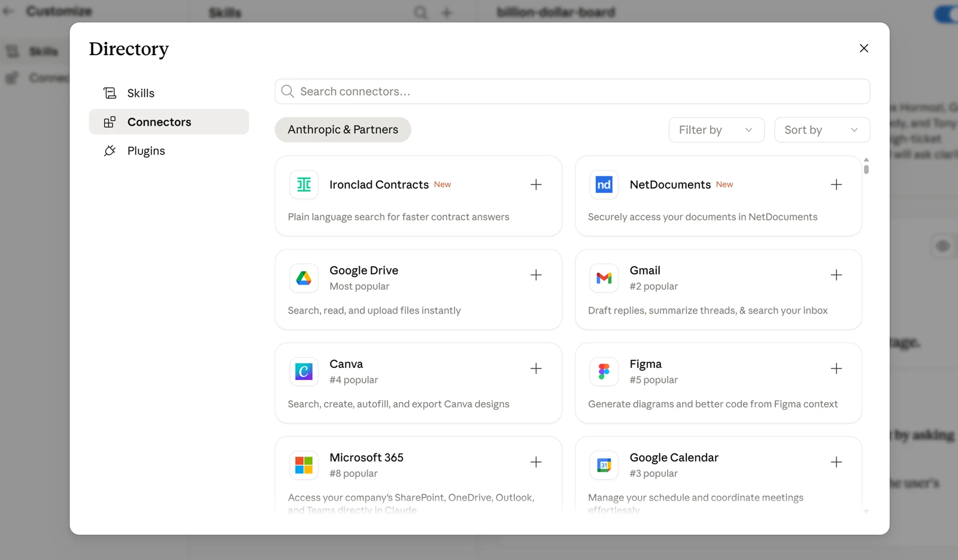This screenshot has width=958, height=560.
Task: Add the NetDocuments connector with plus
Action: click(836, 184)
